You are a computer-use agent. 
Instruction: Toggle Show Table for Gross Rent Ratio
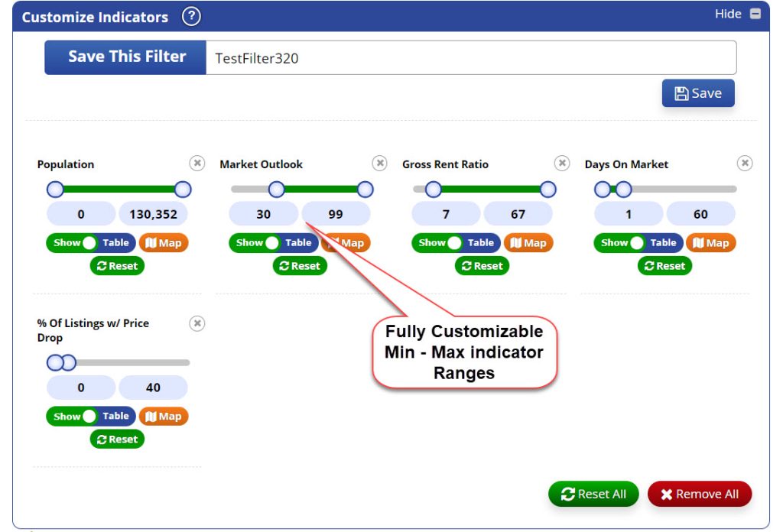(456, 243)
